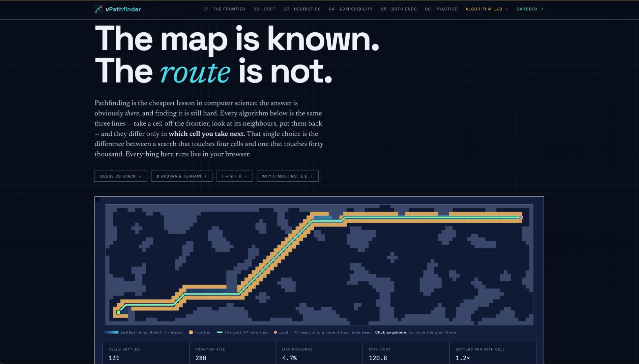Go to 02 · Cost section

[264, 9]
